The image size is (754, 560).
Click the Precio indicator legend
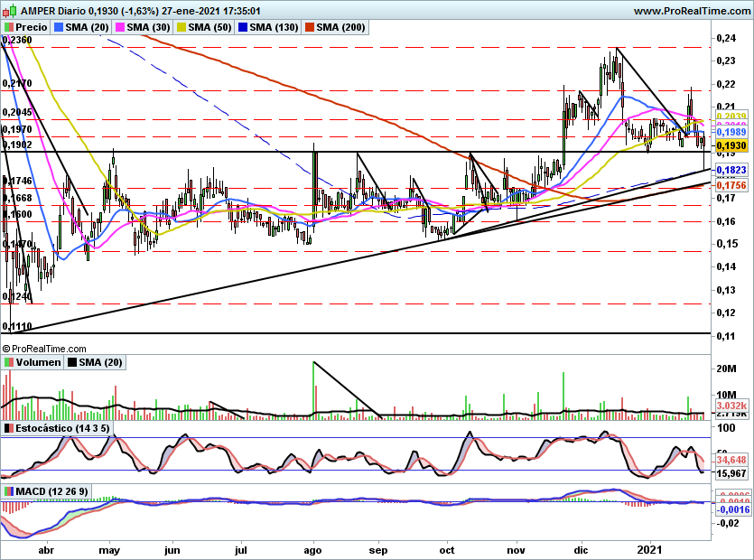coord(26,28)
